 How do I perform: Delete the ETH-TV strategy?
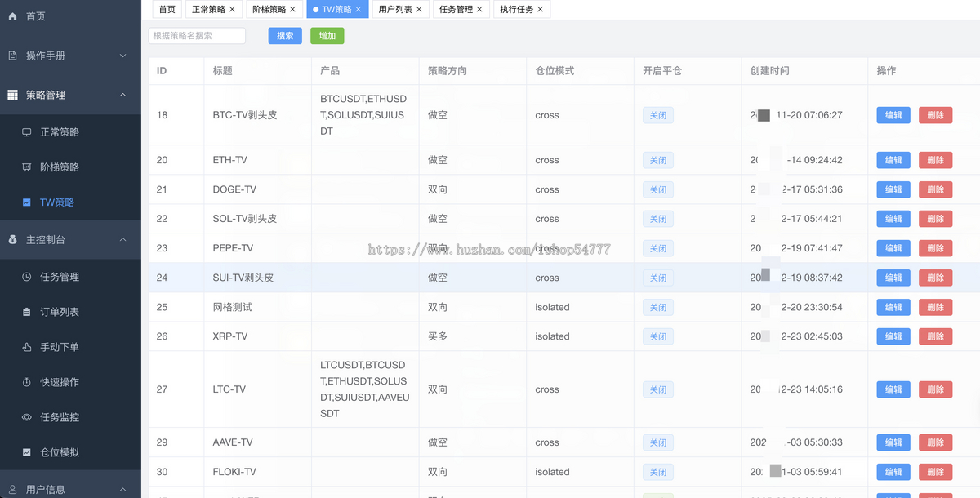pos(935,160)
